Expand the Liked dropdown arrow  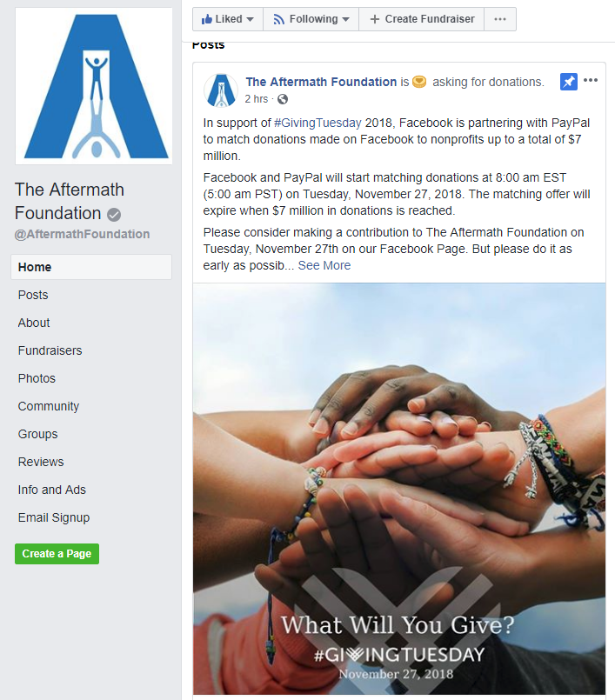pyautogui.click(x=251, y=20)
